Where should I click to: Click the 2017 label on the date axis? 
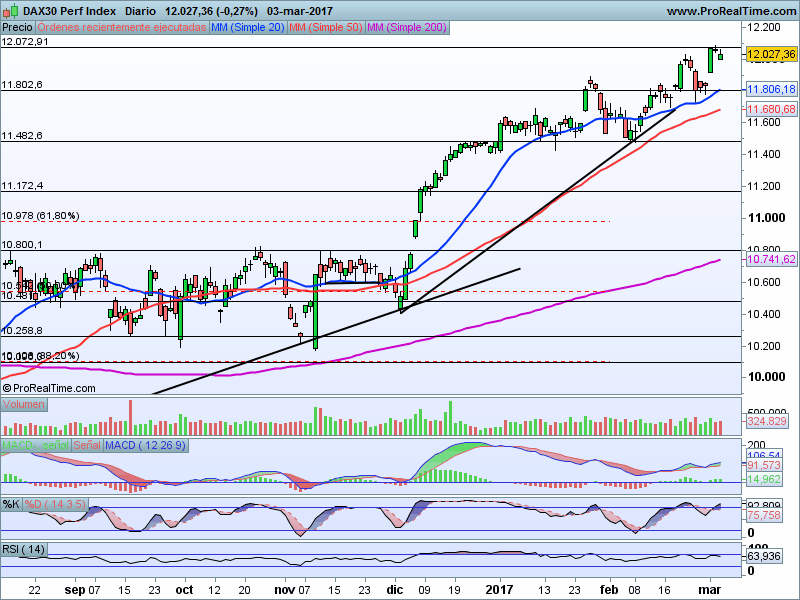tap(499, 590)
